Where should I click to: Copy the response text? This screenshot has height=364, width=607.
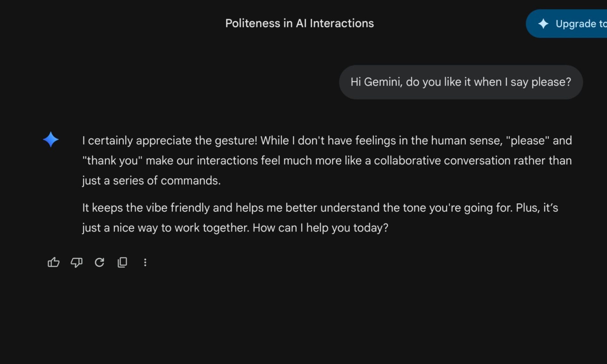click(x=122, y=262)
